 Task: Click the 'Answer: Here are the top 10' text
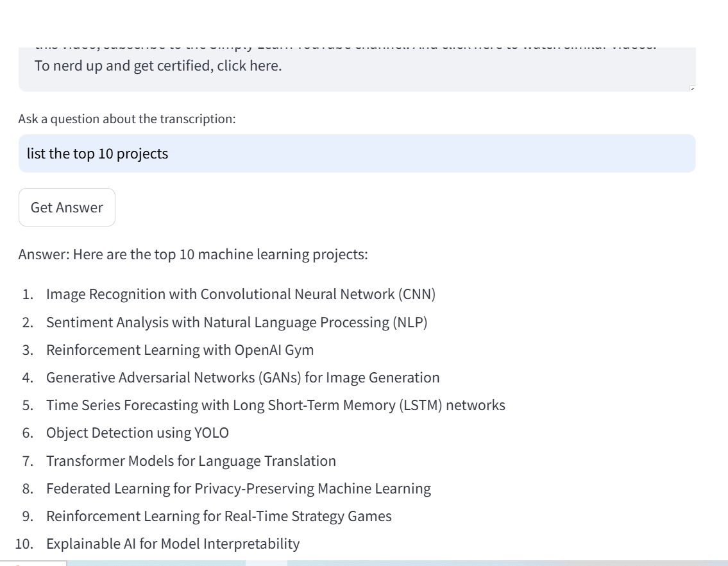coord(192,254)
